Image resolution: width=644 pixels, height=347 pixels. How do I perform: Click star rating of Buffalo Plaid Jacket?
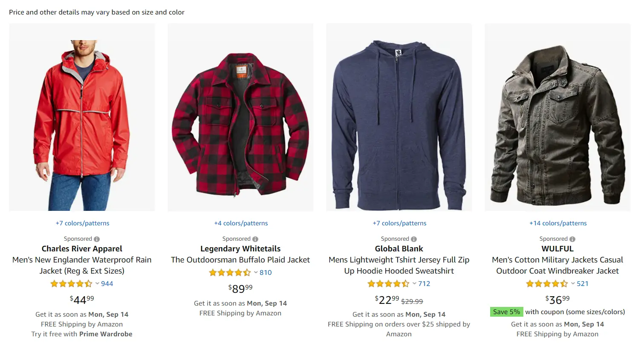[230, 273]
